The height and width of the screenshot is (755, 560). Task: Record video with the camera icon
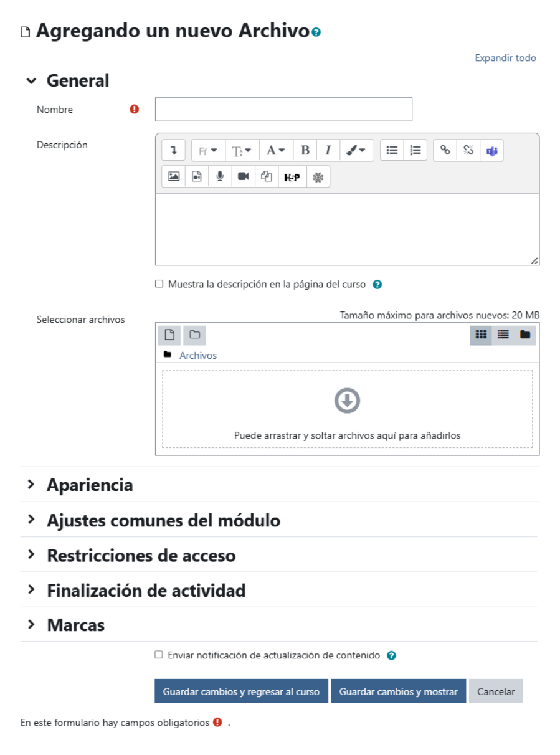pos(243,176)
